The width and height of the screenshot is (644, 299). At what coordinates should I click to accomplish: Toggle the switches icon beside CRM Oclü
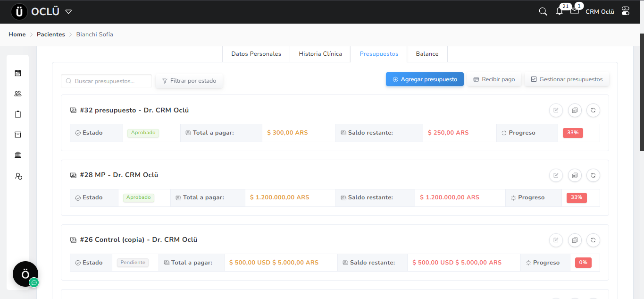(626, 11)
